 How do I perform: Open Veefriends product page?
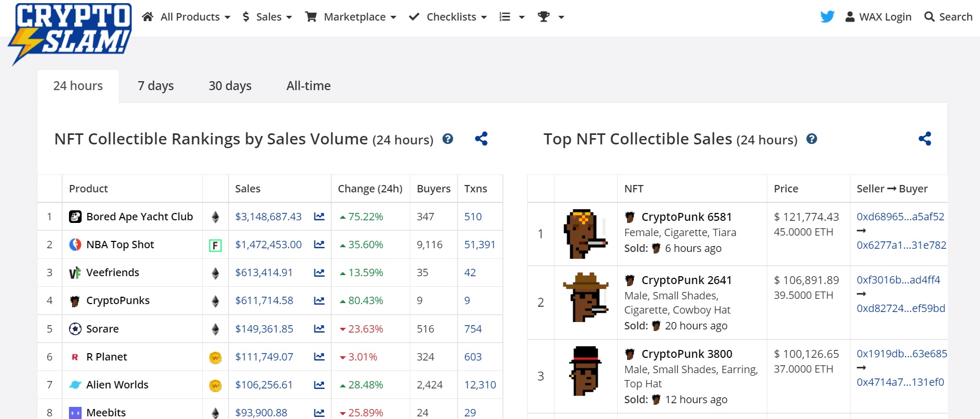[x=113, y=272]
